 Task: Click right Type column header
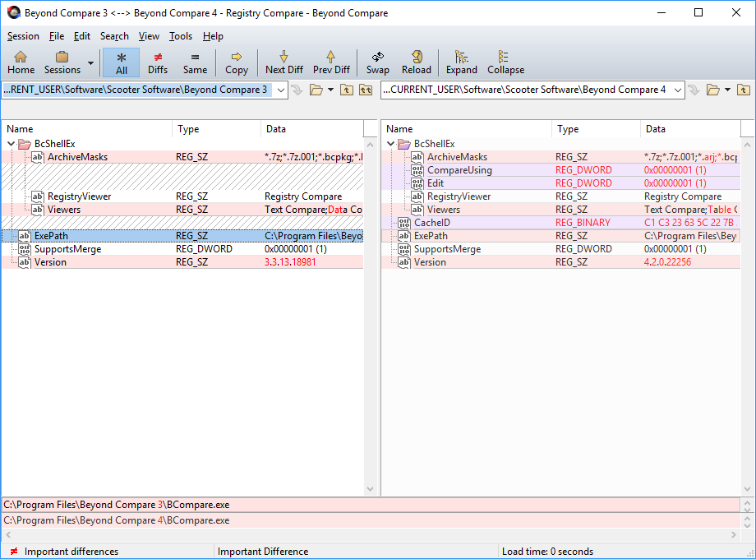[x=596, y=129]
